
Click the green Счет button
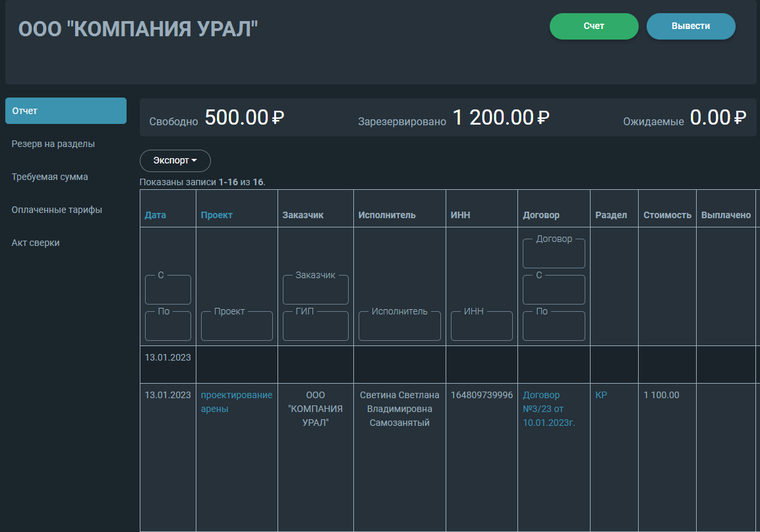[594, 26]
